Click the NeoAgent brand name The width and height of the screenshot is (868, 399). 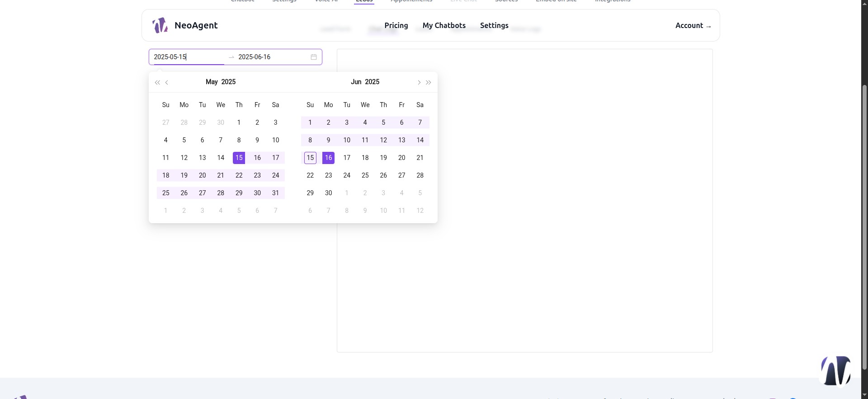196,25
